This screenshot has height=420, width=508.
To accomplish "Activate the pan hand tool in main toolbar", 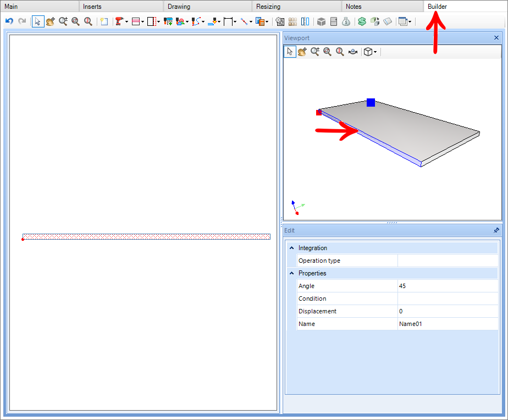I will [x=50, y=21].
